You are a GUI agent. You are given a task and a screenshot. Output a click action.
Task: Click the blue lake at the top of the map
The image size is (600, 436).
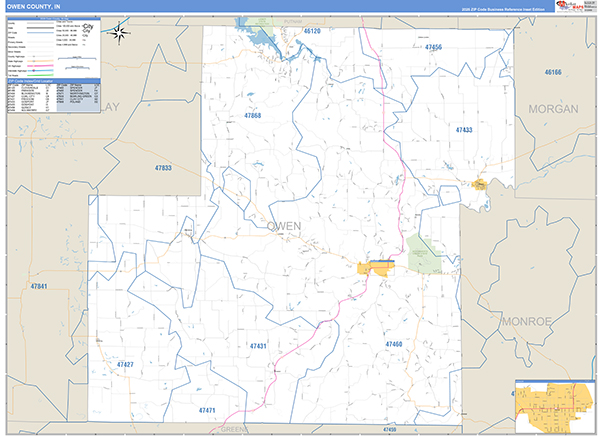pos(262,37)
